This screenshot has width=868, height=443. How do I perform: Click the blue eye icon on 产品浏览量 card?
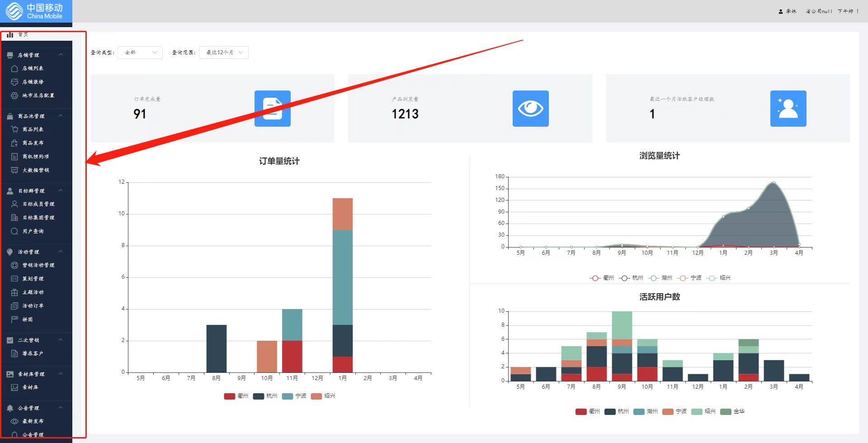click(531, 109)
